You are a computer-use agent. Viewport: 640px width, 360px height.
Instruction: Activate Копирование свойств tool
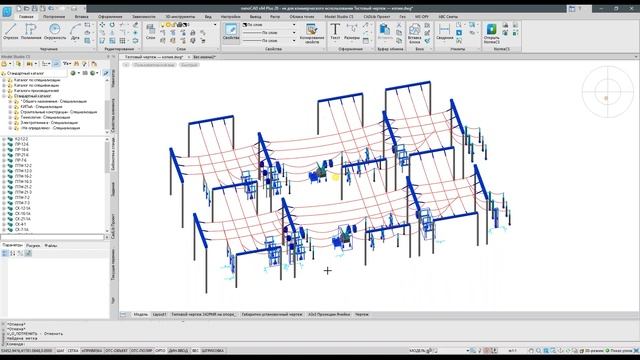tap(312, 33)
